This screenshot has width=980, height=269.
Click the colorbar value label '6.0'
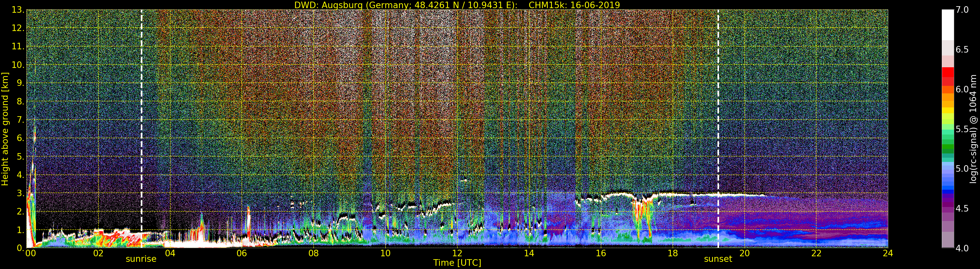(962, 89)
